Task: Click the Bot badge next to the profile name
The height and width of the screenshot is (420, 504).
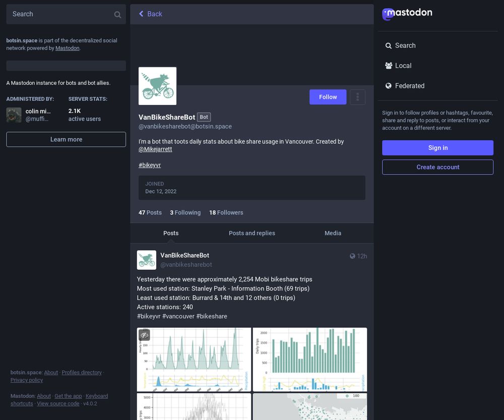Action: click(204, 117)
